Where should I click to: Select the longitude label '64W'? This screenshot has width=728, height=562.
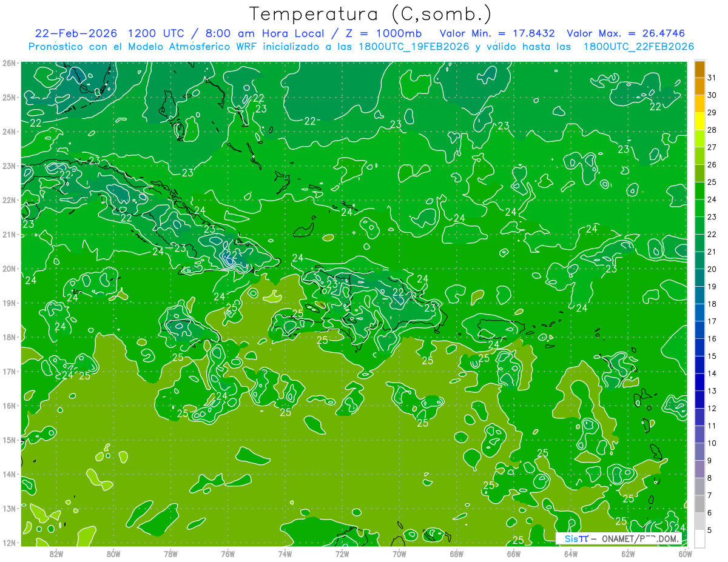(570, 554)
